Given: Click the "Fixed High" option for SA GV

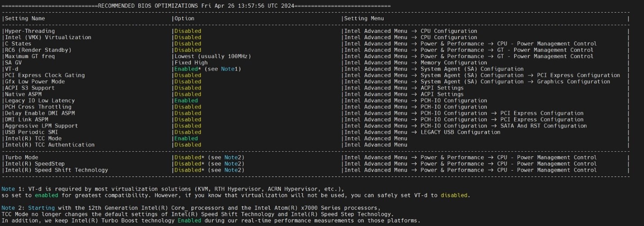Looking at the screenshot, I should pos(191,63).
